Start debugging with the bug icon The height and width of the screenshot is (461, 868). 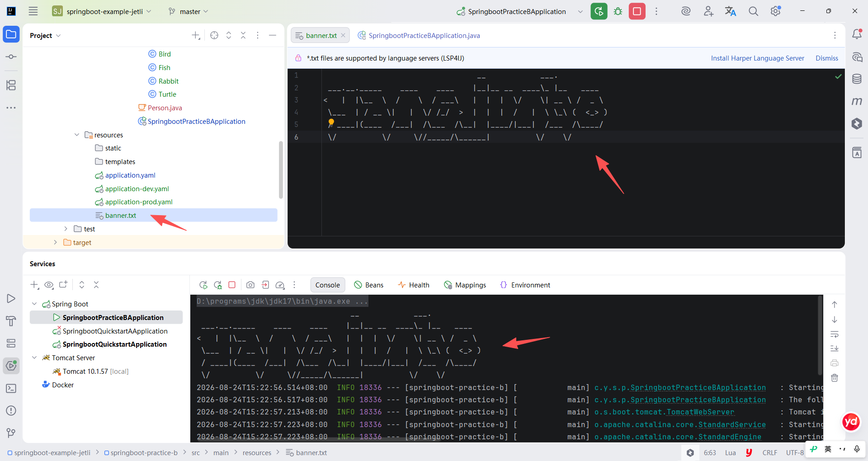tap(618, 11)
